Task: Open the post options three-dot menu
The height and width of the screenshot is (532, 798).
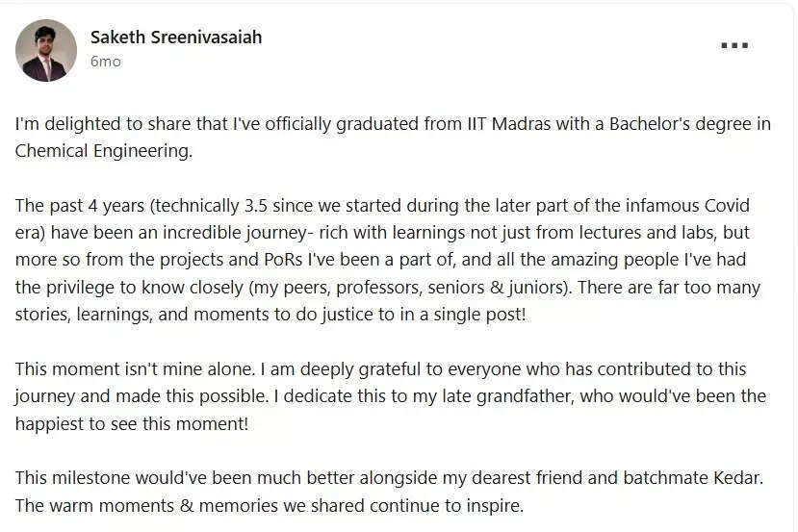Action: click(734, 45)
